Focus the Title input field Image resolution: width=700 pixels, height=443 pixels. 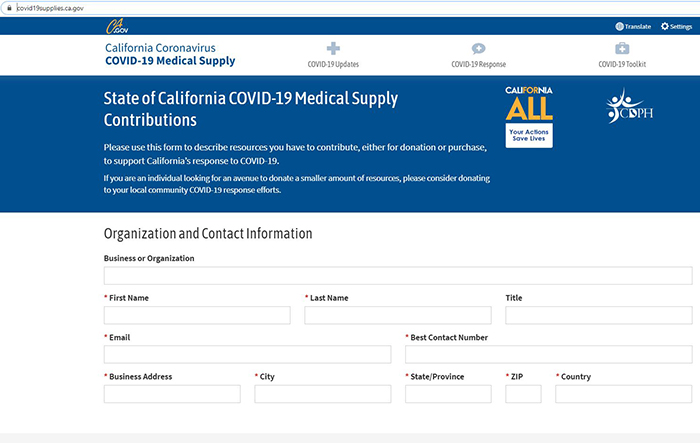(x=599, y=315)
